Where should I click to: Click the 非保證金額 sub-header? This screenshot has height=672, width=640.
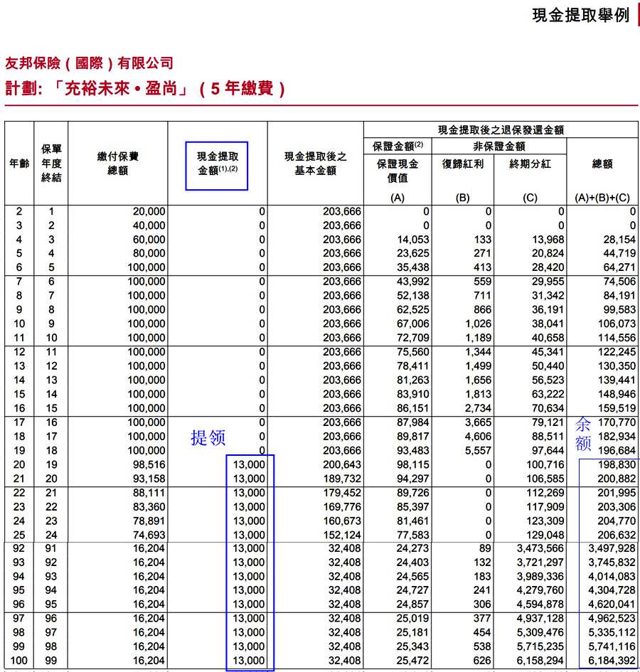499,146
